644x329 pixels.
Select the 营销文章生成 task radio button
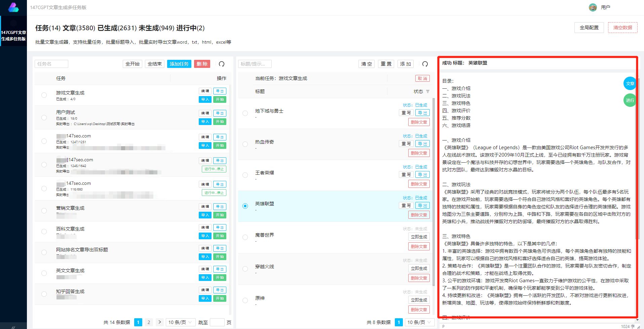click(x=44, y=211)
